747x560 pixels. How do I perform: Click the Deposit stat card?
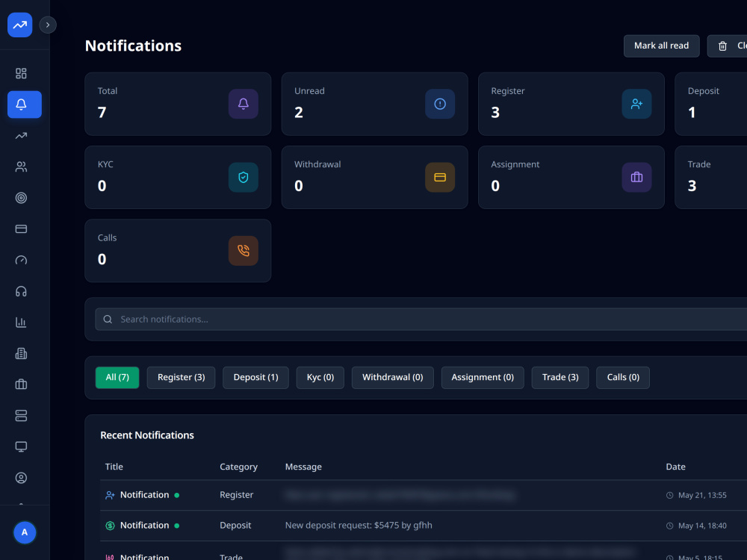(711, 104)
